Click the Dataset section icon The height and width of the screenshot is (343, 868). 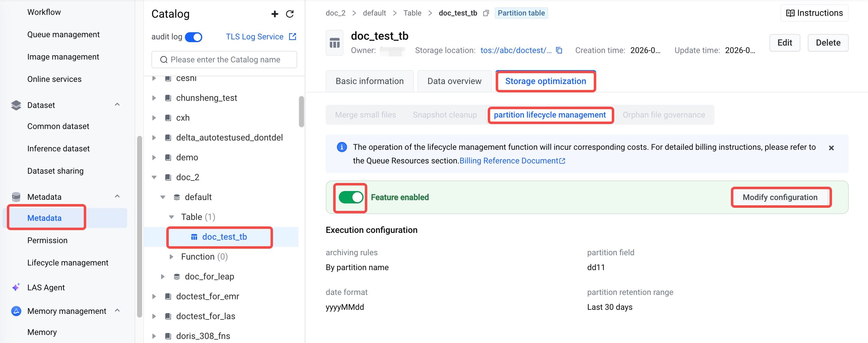[16, 105]
